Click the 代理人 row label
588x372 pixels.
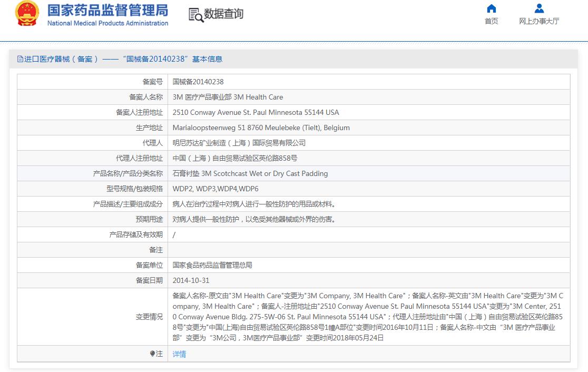pyautogui.click(x=153, y=143)
